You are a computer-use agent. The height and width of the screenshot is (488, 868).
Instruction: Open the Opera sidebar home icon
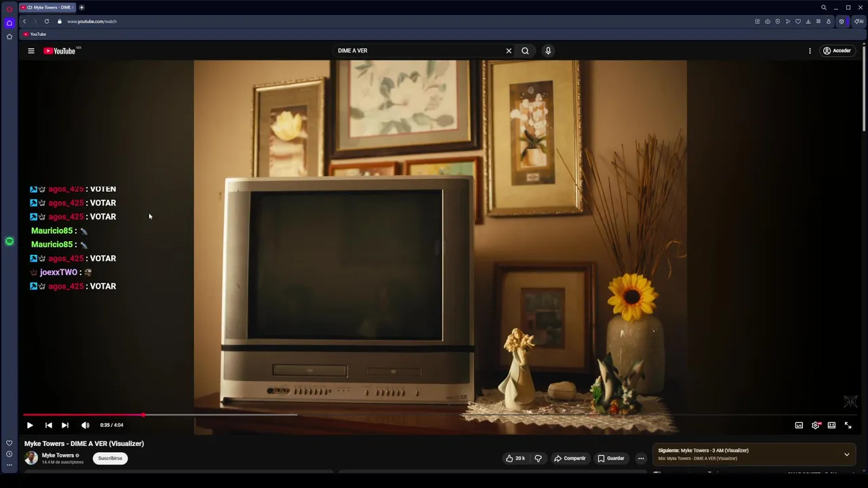[x=9, y=23]
